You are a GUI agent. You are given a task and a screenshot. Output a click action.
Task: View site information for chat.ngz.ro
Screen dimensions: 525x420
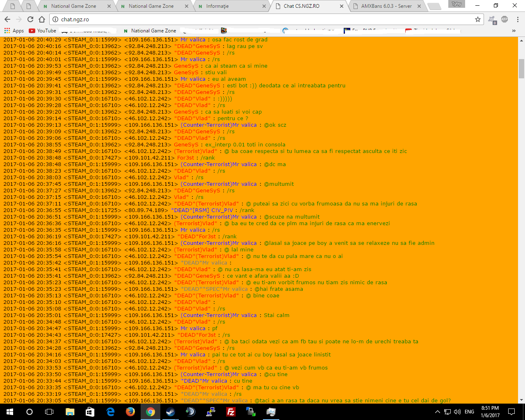(x=55, y=19)
